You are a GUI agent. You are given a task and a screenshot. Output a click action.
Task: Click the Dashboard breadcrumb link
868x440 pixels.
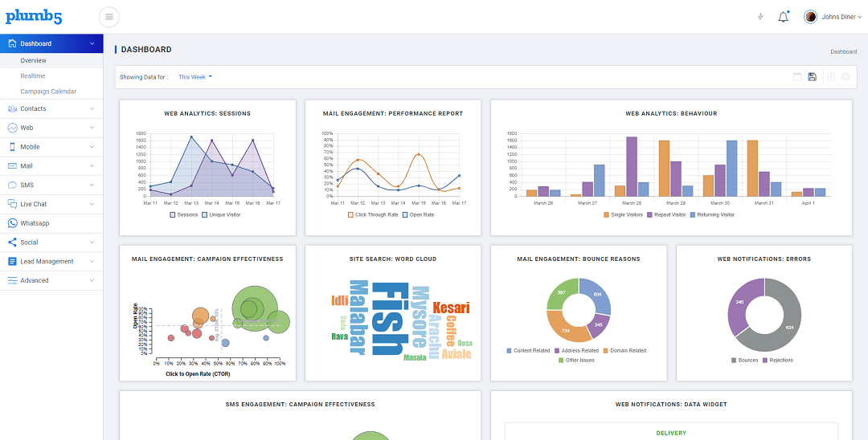coord(843,51)
